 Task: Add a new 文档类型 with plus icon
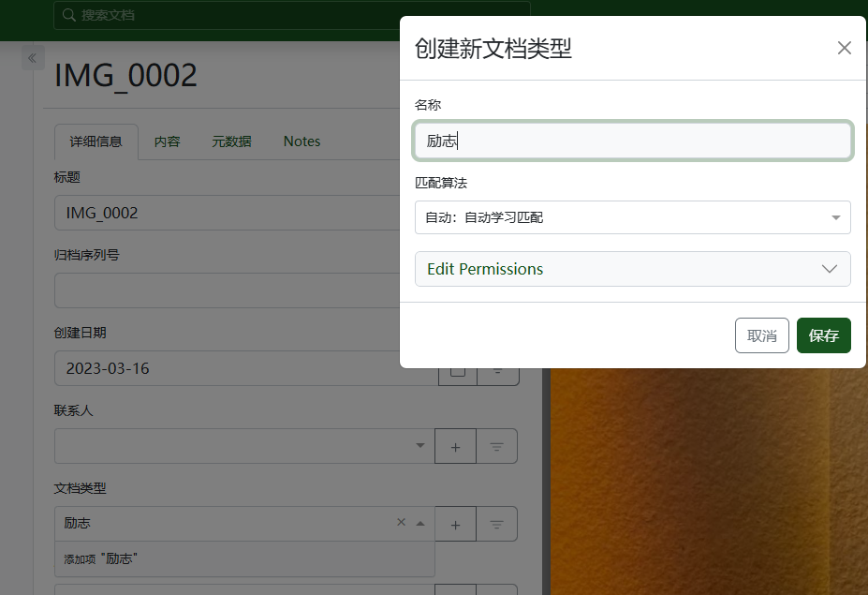pyautogui.click(x=456, y=524)
